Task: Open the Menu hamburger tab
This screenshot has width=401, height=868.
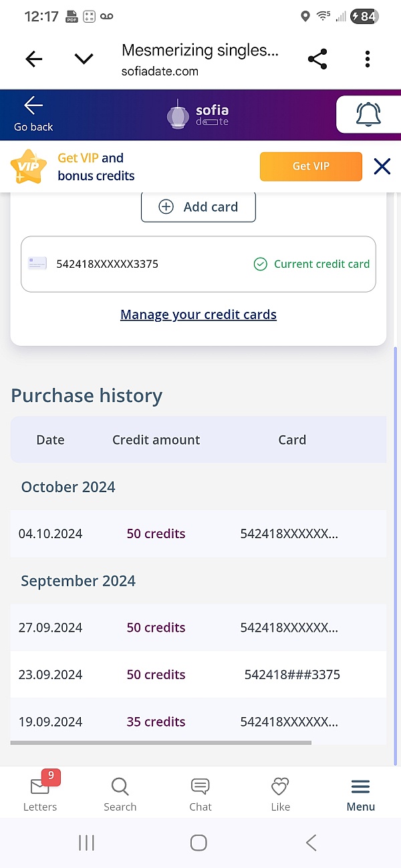Action: coord(361,793)
